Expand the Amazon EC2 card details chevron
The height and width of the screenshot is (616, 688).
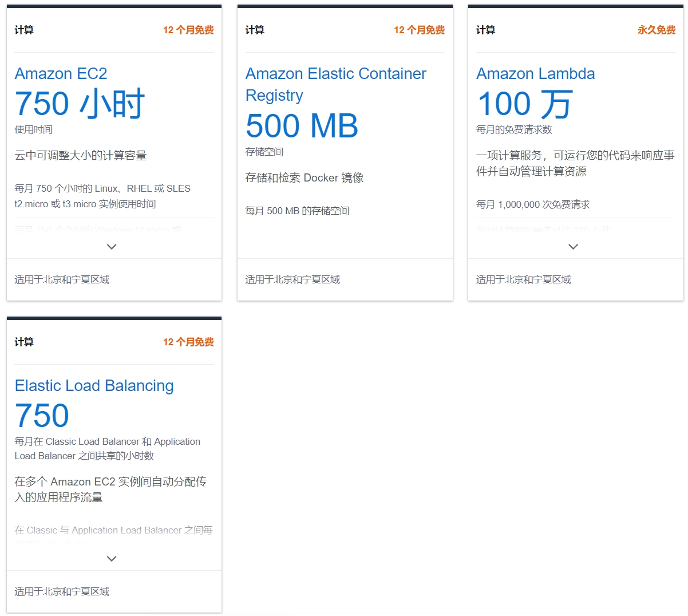pos(112,247)
